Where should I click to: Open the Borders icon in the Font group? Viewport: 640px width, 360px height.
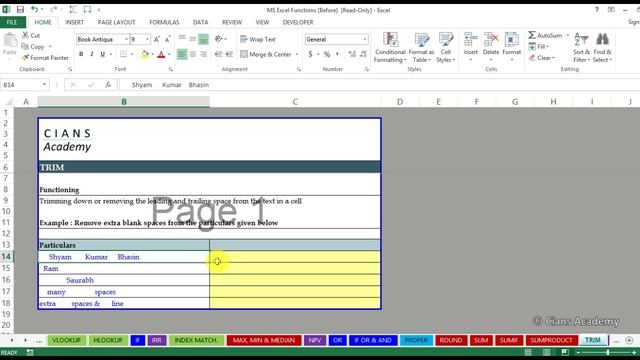click(124, 54)
